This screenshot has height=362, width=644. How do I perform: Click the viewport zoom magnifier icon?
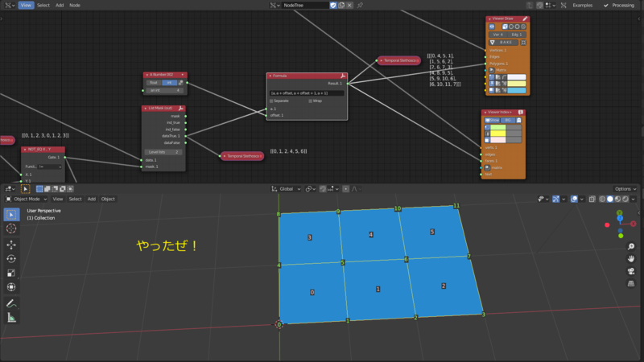[x=631, y=247]
